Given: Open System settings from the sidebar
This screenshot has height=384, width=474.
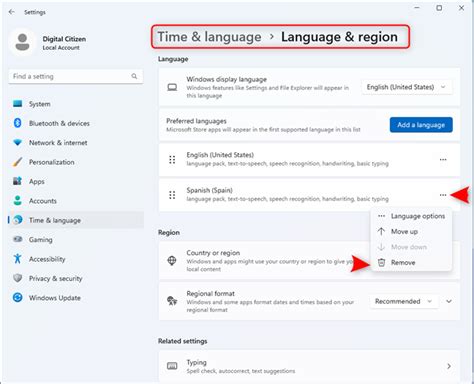Looking at the screenshot, I should [76, 104].
